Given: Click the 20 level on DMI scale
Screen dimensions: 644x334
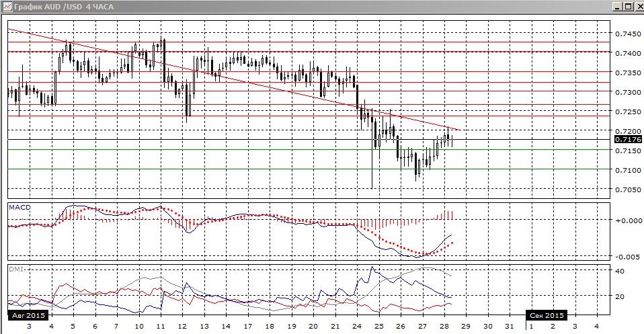Looking at the screenshot, I should tap(620, 296).
